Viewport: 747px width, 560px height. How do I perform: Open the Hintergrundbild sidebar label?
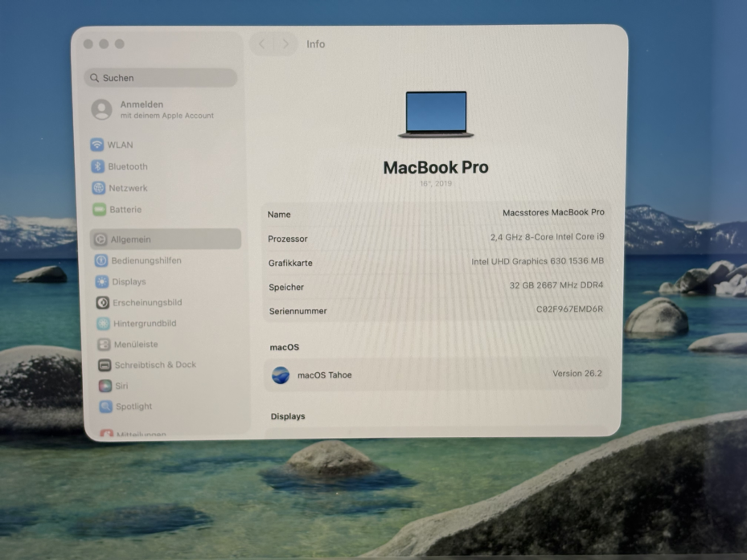(145, 323)
